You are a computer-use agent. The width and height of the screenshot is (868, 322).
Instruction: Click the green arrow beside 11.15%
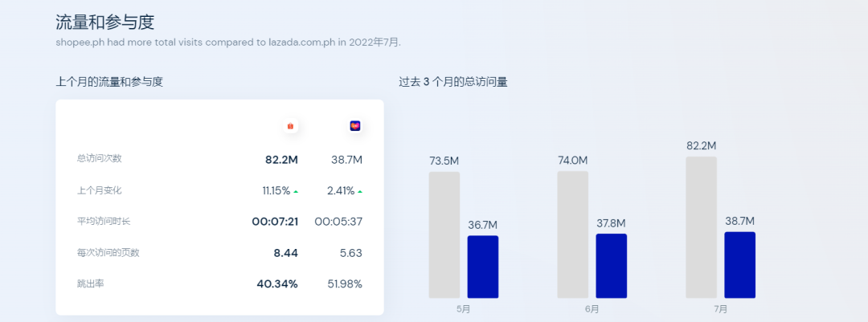(x=296, y=191)
